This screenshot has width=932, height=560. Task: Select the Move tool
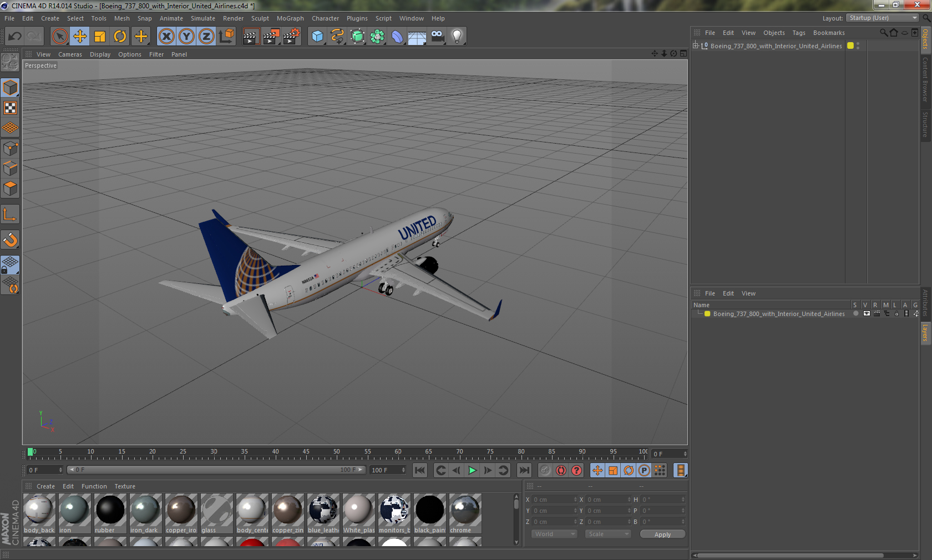click(80, 37)
